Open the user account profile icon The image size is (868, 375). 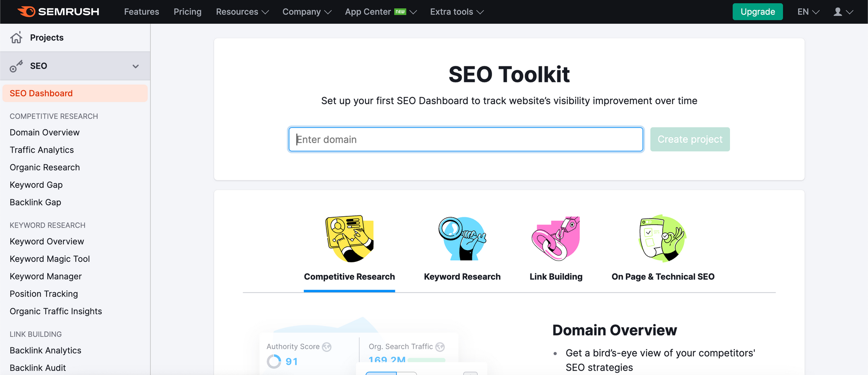click(x=838, y=12)
